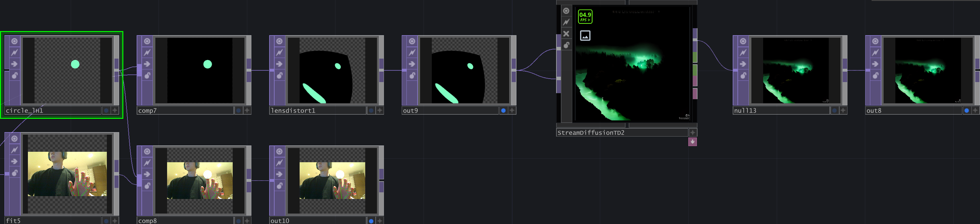Toggle viewer active flag on out10
This screenshot has height=224, width=980.
click(x=279, y=151)
